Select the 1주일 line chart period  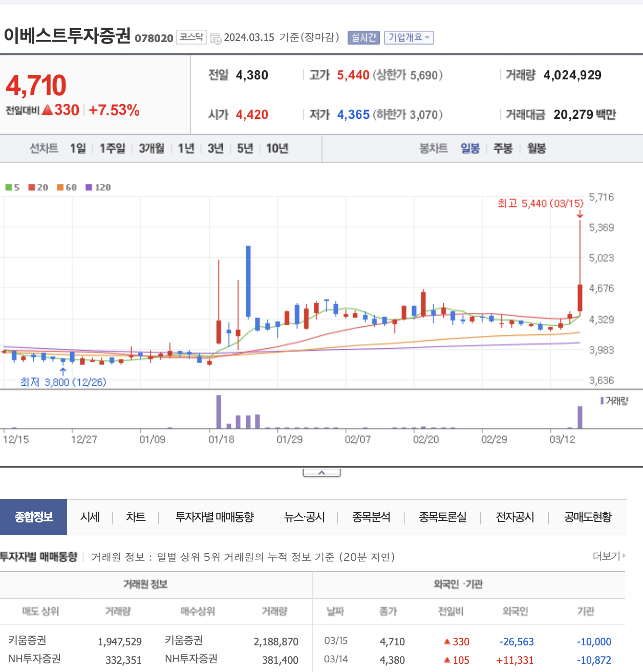(113, 149)
